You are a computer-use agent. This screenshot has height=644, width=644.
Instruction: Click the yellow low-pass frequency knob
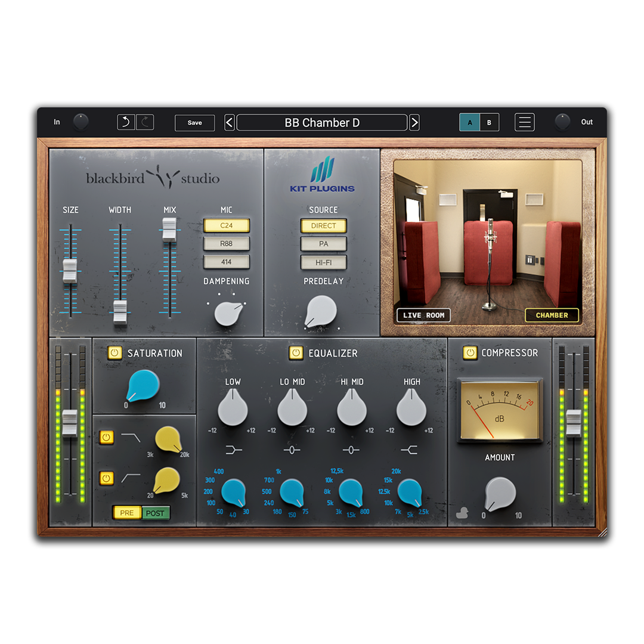[168, 439]
